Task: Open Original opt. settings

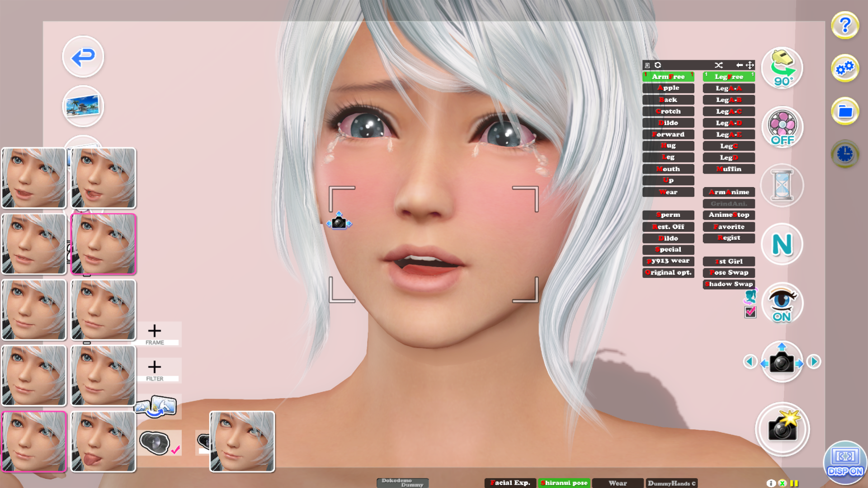Action: [668, 272]
